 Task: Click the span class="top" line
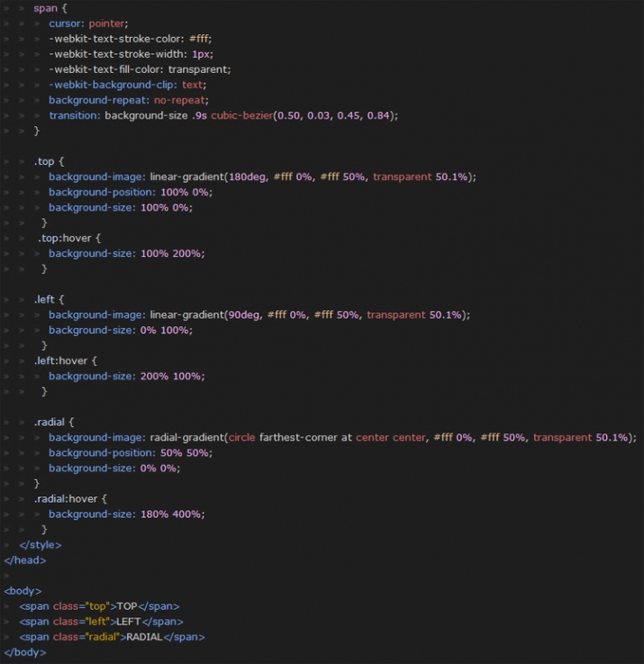[x=99, y=606]
